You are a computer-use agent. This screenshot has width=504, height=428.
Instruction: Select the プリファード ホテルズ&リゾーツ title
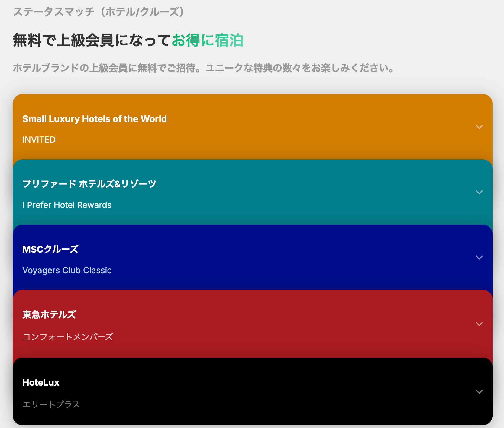tap(89, 184)
